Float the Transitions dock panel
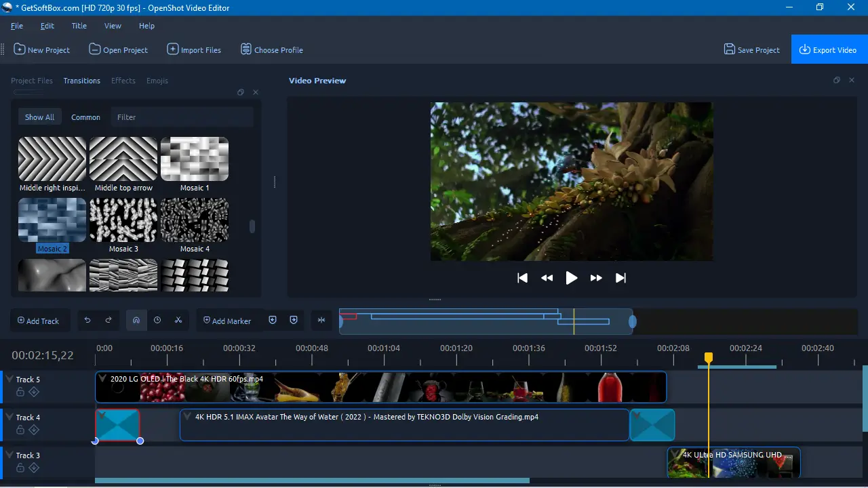 point(241,92)
